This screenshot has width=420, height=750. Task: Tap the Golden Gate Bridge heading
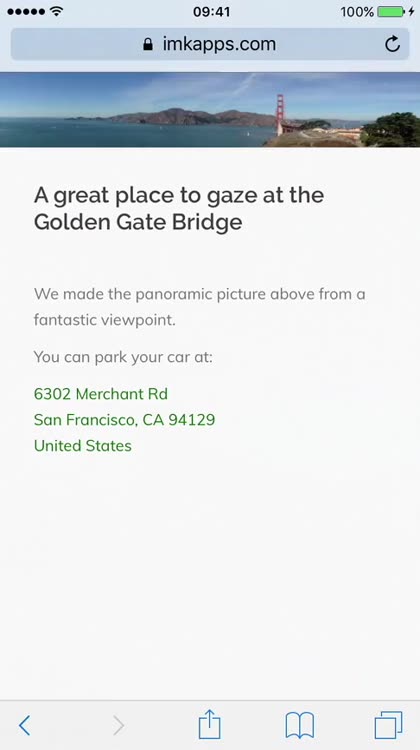[179, 208]
